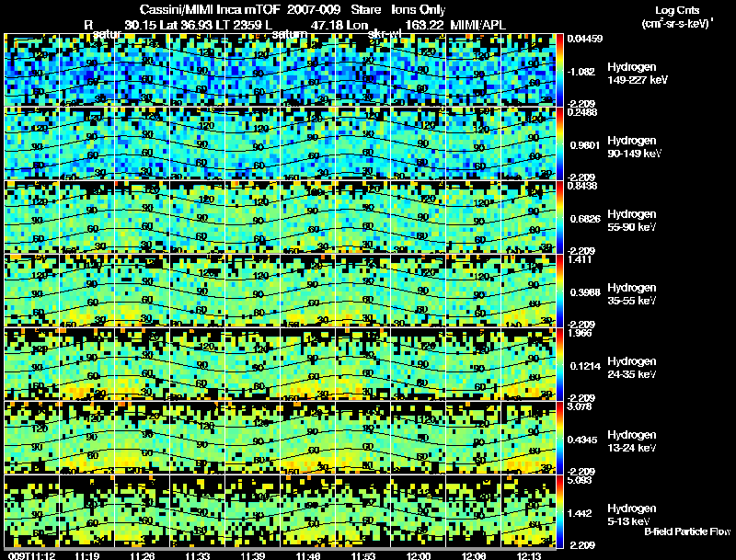The height and width of the screenshot is (560, 736).
Task: Click the "009T11:12" time axis label
Action: pyautogui.click(x=32, y=556)
